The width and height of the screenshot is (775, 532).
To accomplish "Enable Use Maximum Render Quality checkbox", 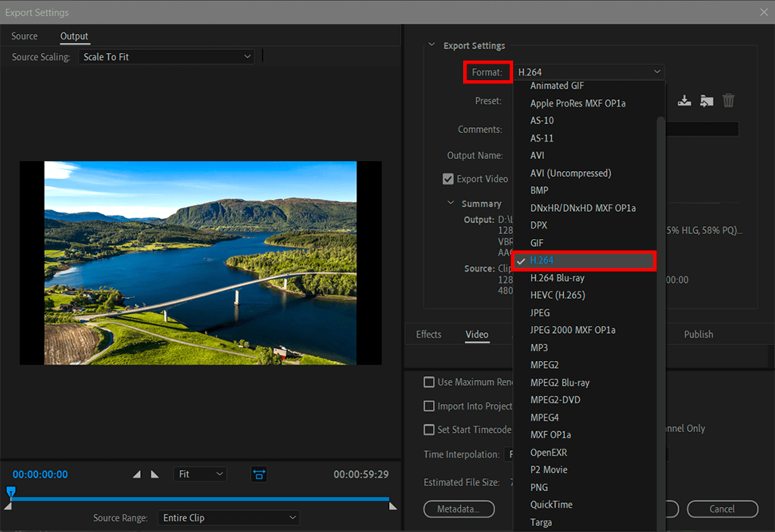I will pos(429,382).
